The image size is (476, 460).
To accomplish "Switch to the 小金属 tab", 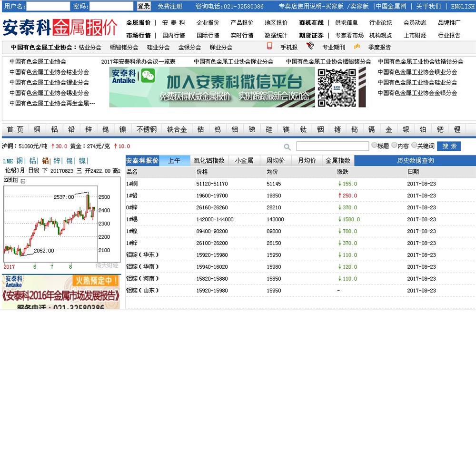I will 244,160.
